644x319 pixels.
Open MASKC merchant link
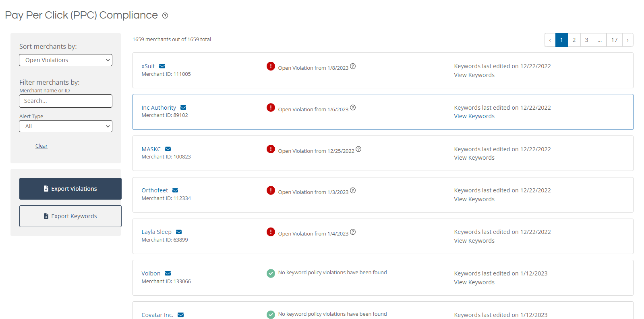click(151, 149)
